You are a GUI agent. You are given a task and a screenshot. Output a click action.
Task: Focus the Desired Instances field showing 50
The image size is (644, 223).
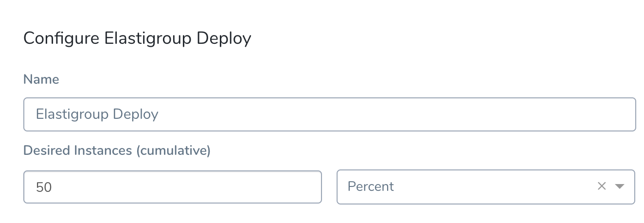click(x=173, y=186)
